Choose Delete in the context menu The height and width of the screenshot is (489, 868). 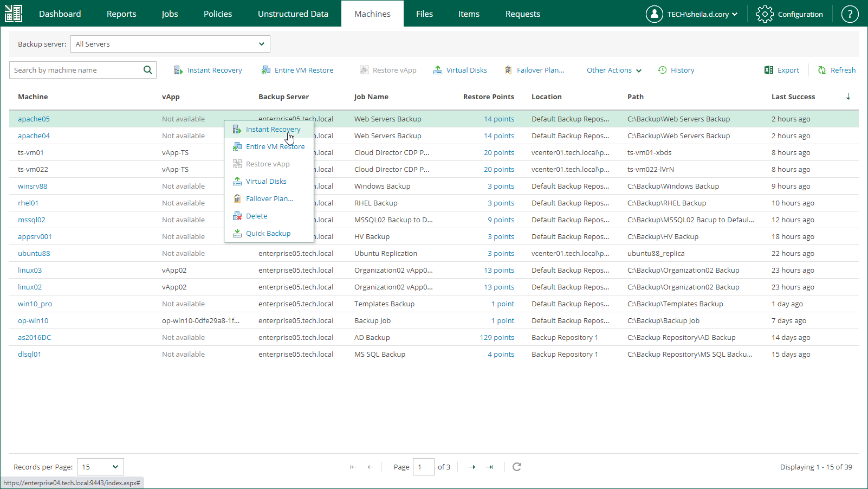256,216
